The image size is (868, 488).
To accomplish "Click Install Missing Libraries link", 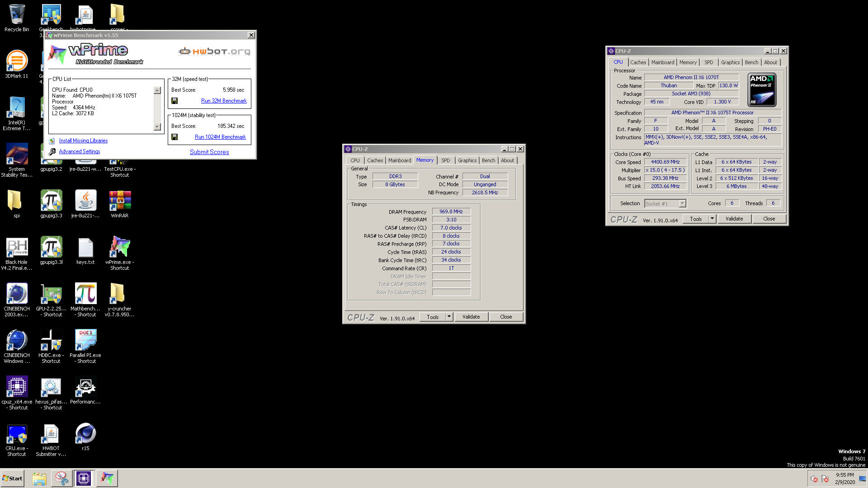I will click(83, 141).
